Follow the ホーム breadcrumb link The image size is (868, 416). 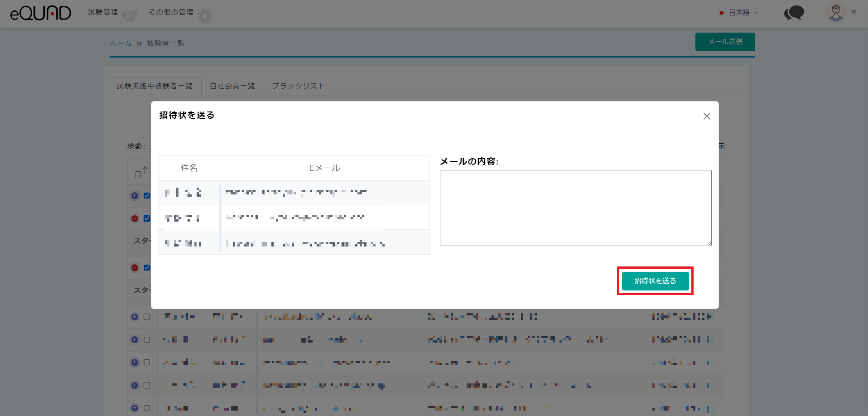[120, 44]
